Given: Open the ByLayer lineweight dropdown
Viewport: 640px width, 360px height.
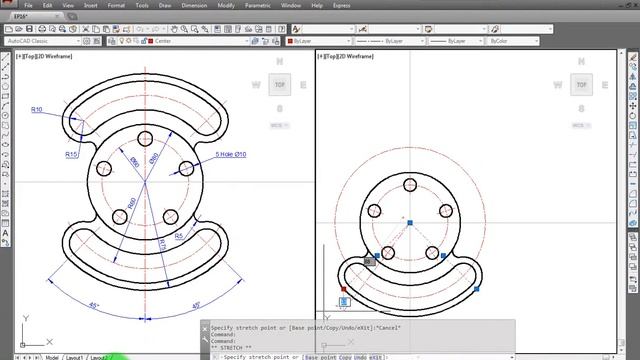Looking at the screenshot, I should (x=456, y=41).
